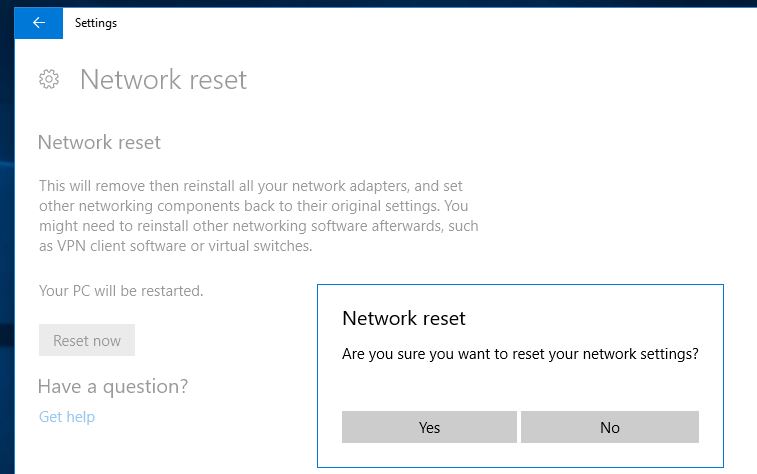Cancel the reset by pressing No
This screenshot has width=757, height=474.
[x=609, y=427]
